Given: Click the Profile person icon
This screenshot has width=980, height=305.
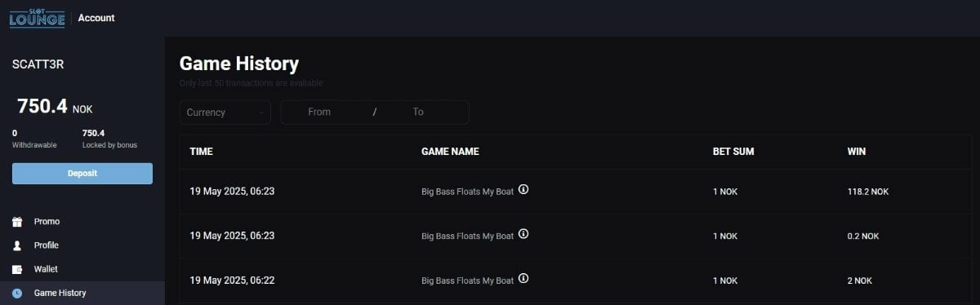Looking at the screenshot, I should (17, 245).
